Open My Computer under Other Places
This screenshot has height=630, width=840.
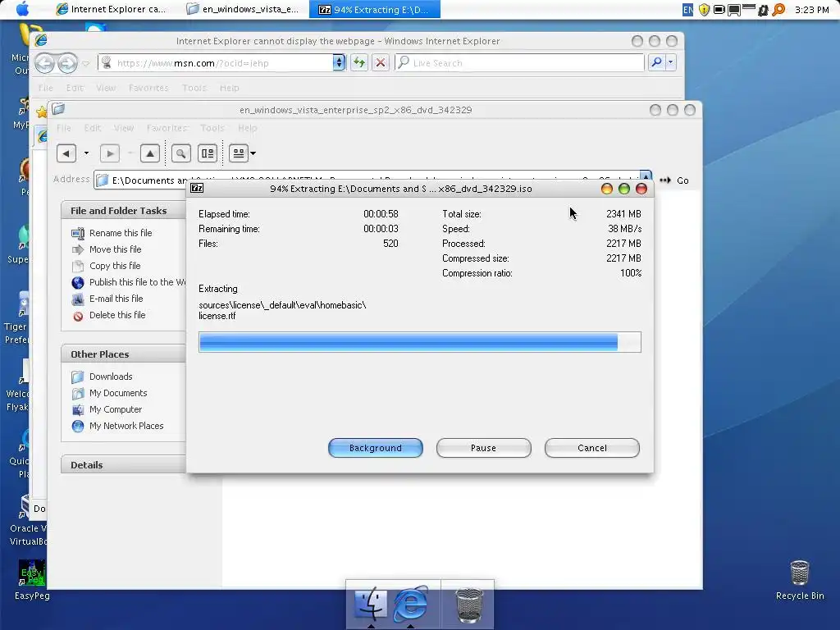[115, 410]
